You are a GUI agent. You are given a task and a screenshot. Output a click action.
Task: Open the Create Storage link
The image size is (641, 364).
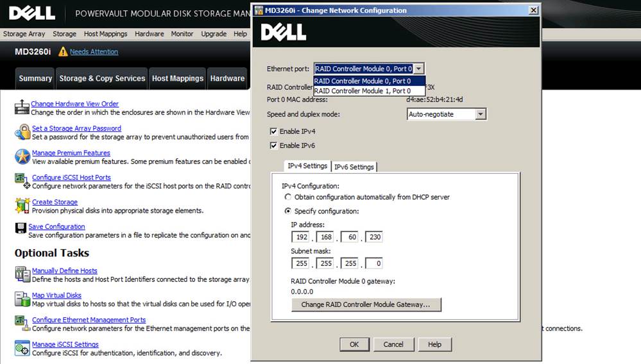[x=55, y=202]
